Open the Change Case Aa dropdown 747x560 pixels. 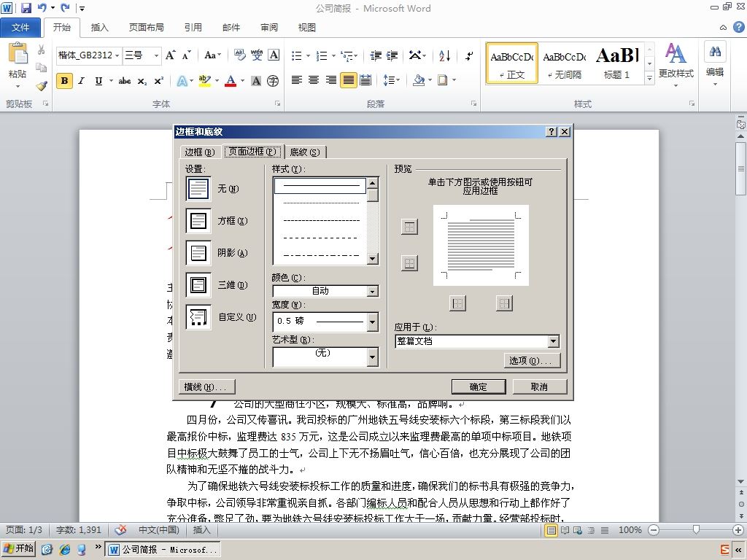click(212, 55)
